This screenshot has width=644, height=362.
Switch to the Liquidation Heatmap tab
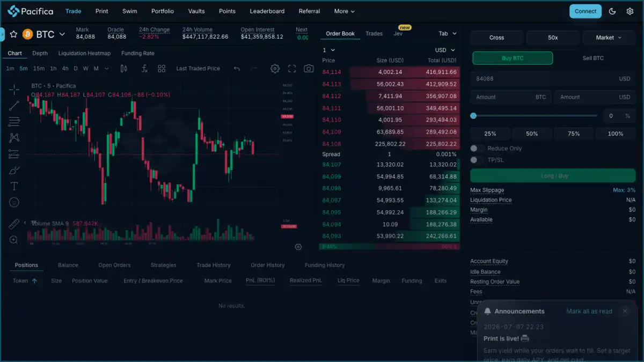coord(84,53)
